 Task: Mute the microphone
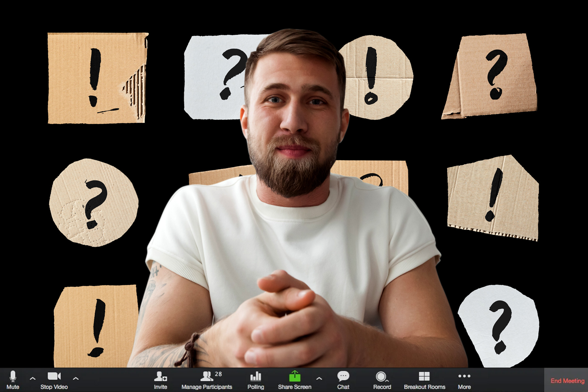tap(13, 380)
